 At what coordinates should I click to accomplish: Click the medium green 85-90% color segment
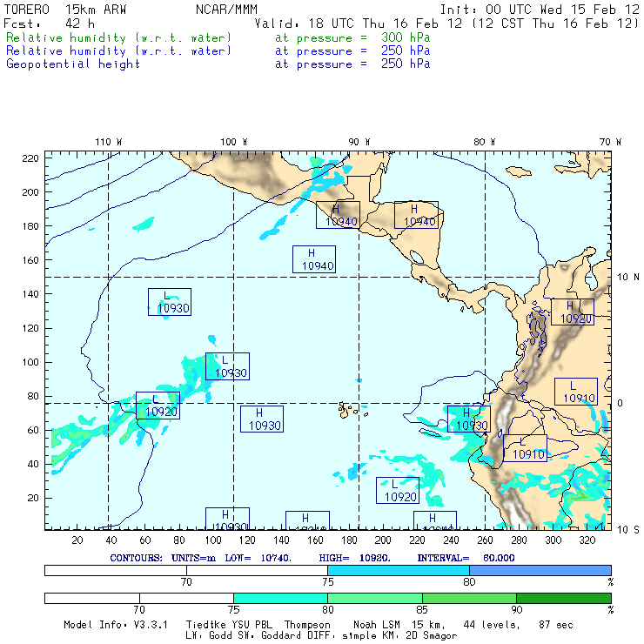(x=469, y=598)
